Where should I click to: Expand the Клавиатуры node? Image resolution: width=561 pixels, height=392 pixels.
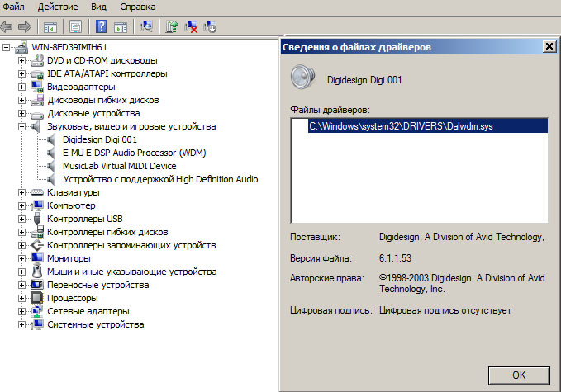point(21,192)
